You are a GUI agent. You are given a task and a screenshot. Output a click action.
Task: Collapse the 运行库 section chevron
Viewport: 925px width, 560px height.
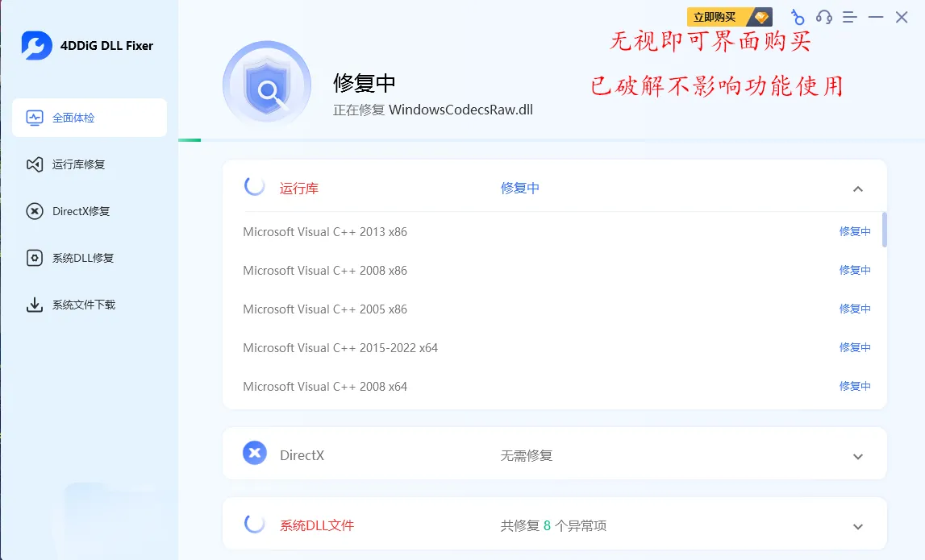[858, 189]
